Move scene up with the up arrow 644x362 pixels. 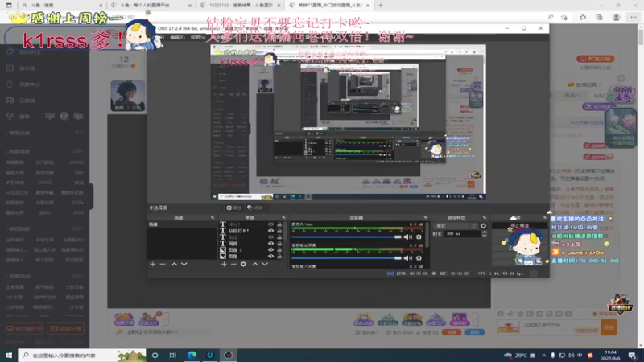pyautogui.click(x=174, y=265)
